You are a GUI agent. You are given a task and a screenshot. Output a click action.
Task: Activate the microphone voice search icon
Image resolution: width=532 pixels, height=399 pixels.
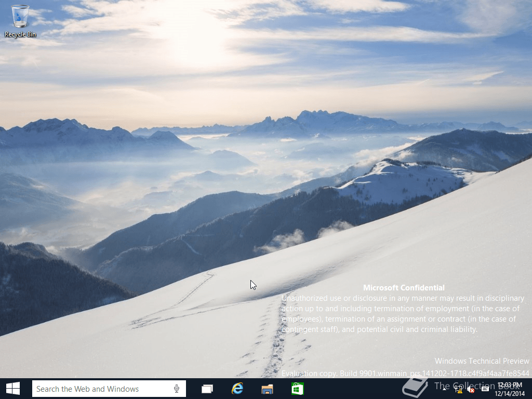click(177, 389)
